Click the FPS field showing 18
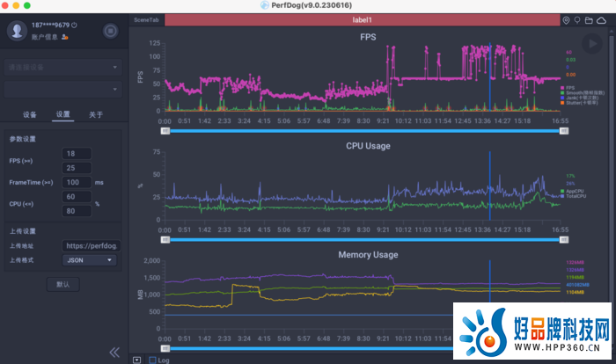 pos(77,154)
